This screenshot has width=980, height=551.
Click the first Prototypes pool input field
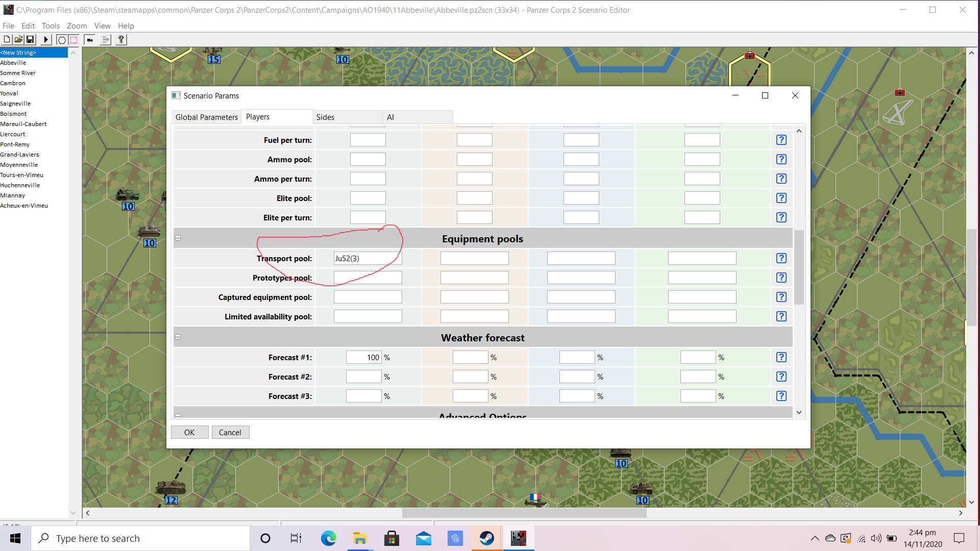pos(367,278)
